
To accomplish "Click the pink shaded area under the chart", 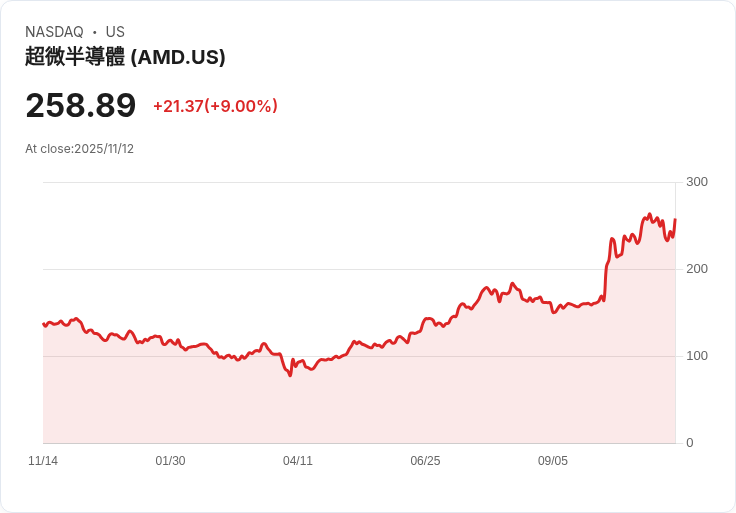I will (400, 400).
